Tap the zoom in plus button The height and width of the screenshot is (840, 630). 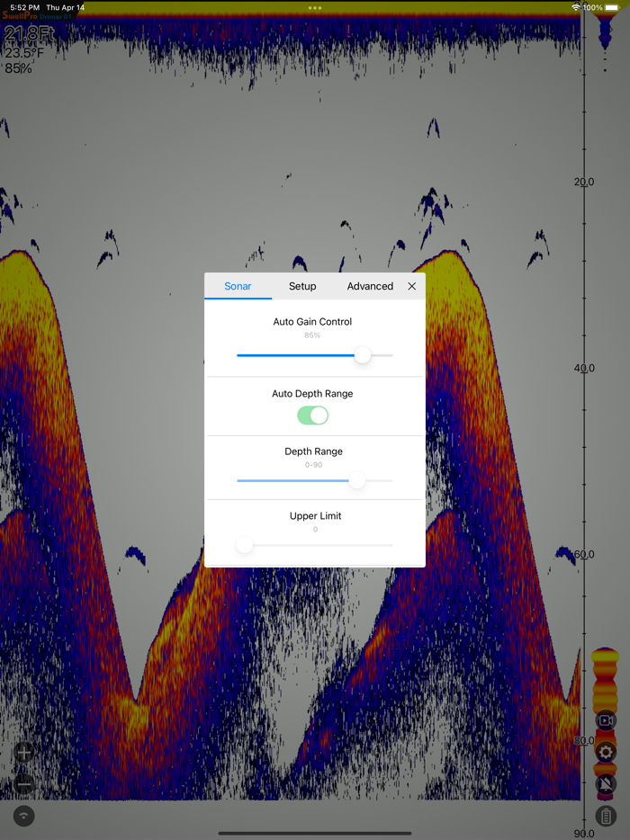pyautogui.click(x=24, y=752)
